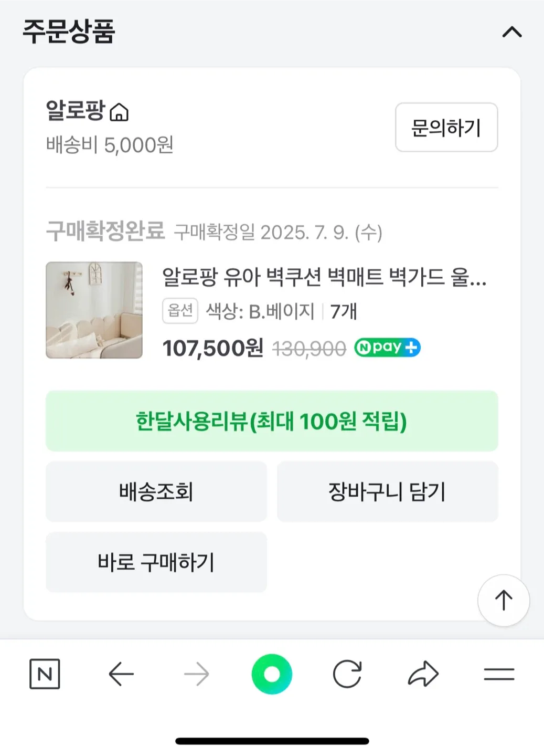Share this page with the share arrow
The height and width of the screenshot is (756, 544).
pyautogui.click(x=423, y=674)
